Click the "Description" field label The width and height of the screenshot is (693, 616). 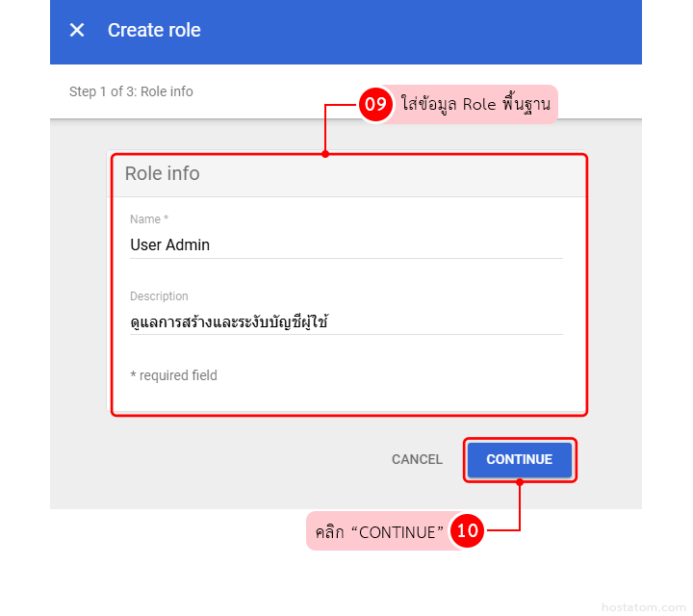coord(159,296)
